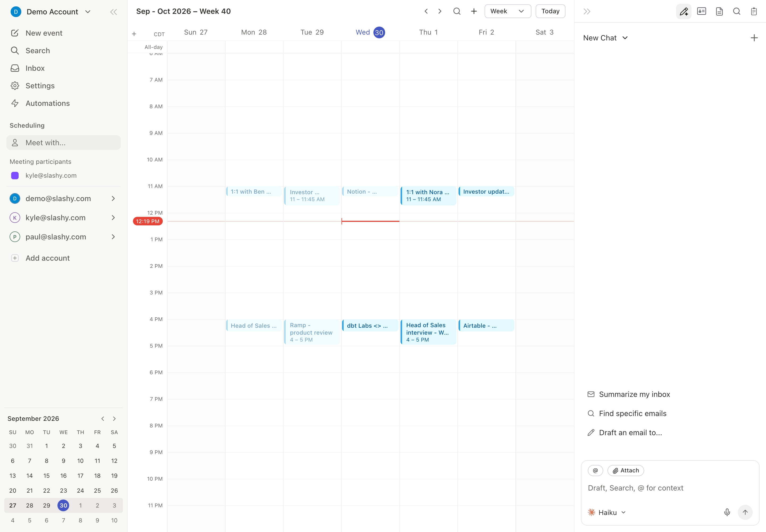
Task: Click the Today button
Action: pos(550,11)
